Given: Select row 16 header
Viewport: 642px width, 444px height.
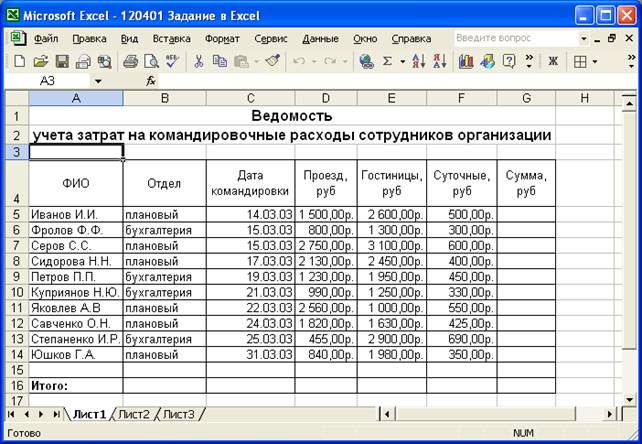Looking at the screenshot, I should (x=16, y=385).
